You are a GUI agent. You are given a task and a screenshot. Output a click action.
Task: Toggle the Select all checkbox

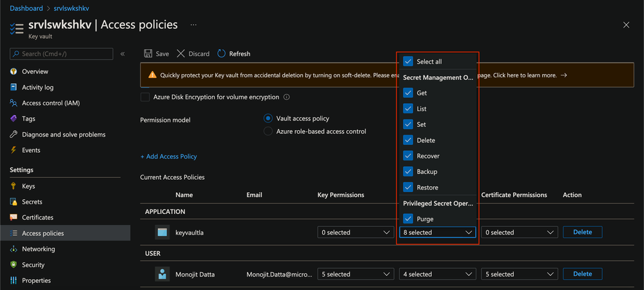(x=408, y=62)
